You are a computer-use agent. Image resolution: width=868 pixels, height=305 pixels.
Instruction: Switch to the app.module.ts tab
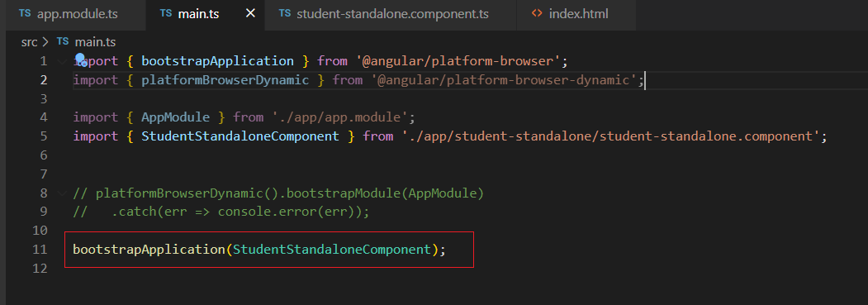74,14
